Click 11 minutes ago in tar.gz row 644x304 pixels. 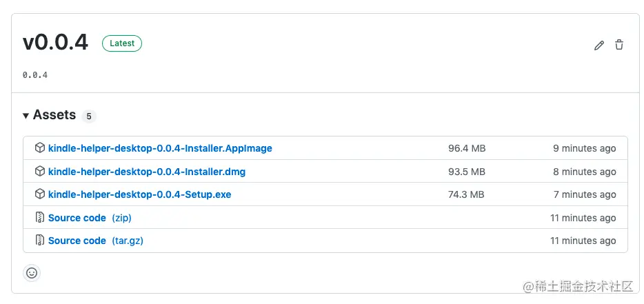(583, 241)
